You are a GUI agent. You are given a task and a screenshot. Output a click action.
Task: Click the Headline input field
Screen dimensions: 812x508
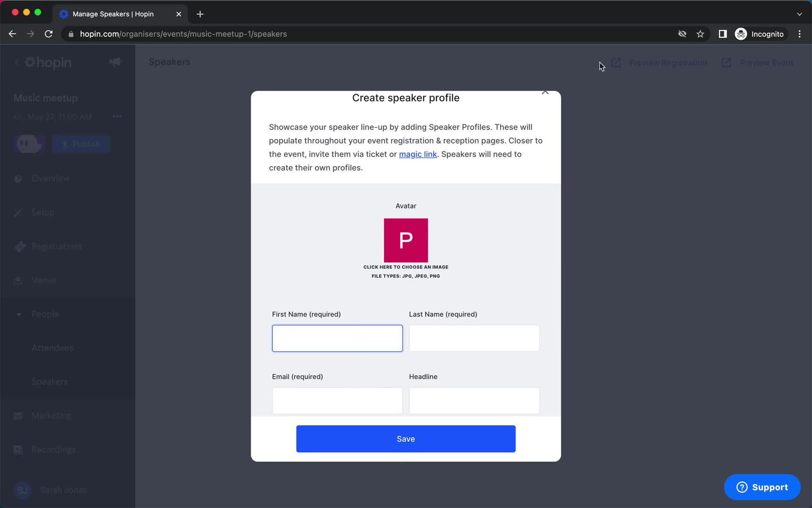pos(474,400)
